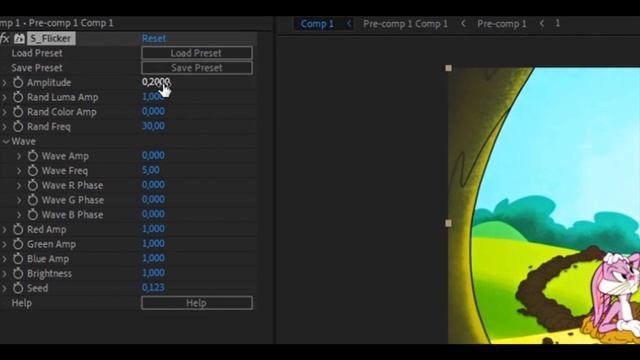Collapse the Wave group

[x=6, y=142]
